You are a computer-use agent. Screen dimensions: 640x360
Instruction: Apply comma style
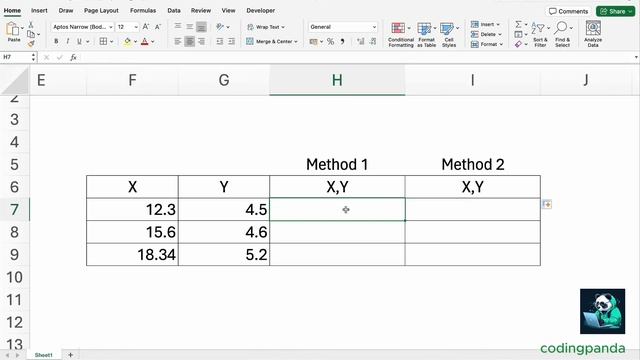[x=342, y=41]
